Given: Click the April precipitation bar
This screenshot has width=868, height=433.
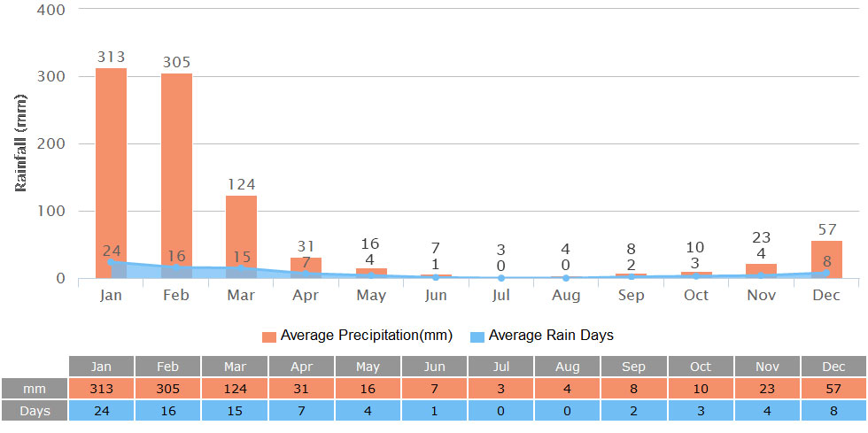Looking at the screenshot, I should click(x=306, y=265).
